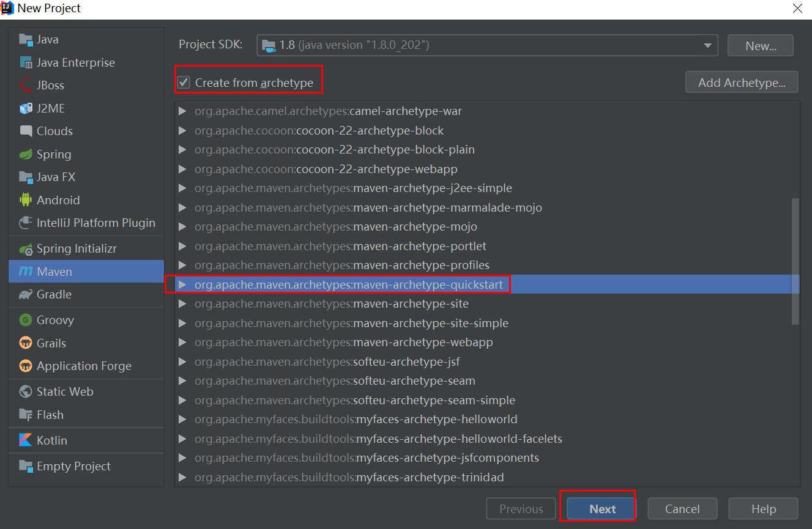Select Static Web project type label
Screen dimensions: 812x529
[65, 391]
